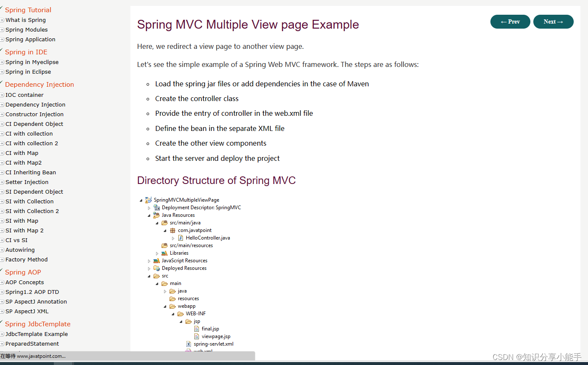Click the bullet icon beside Factory Method
Image resolution: width=588 pixels, height=365 pixels.
(2, 260)
